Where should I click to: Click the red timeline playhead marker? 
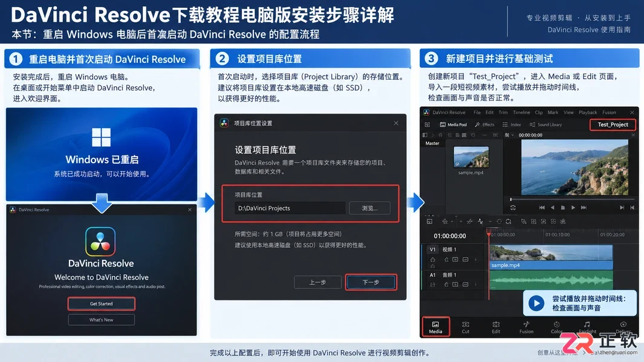(489, 233)
